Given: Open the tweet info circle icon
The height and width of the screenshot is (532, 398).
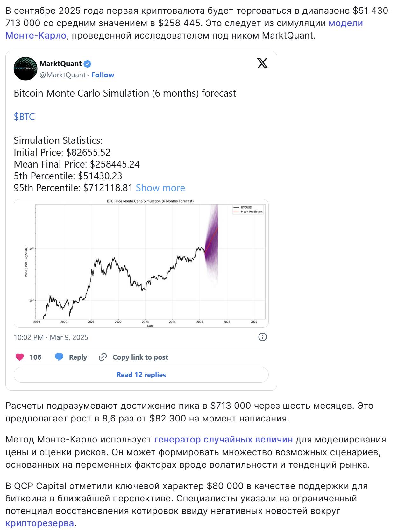Looking at the screenshot, I should pos(262,337).
